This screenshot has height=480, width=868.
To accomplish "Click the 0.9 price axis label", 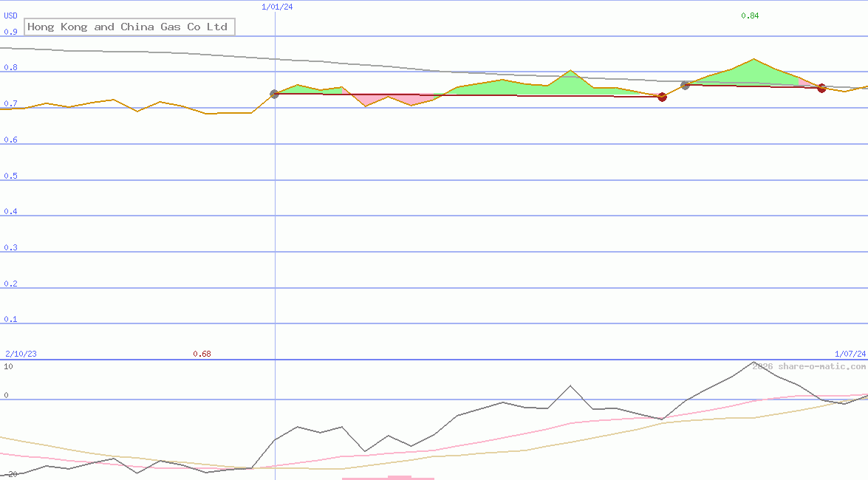I will tap(10, 32).
